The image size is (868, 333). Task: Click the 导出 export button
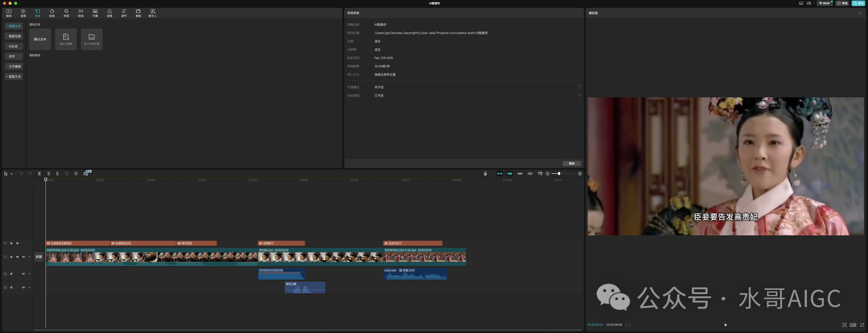pos(858,3)
